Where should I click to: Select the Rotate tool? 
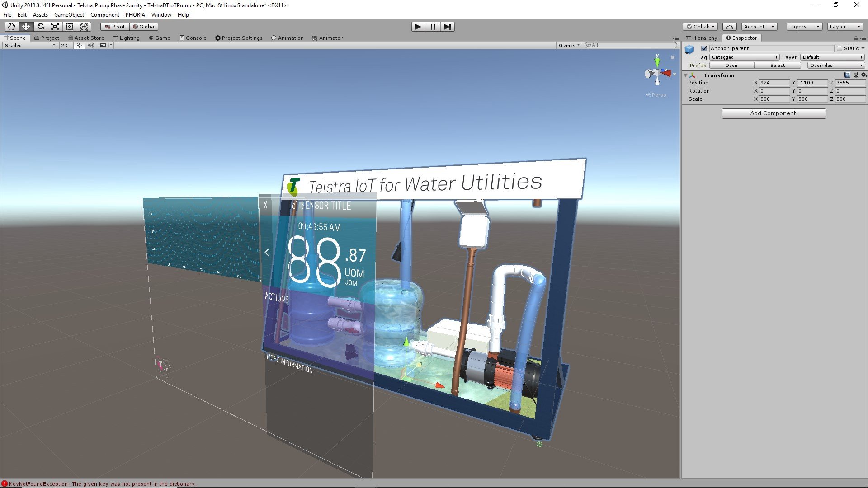[x=40, y=27]
